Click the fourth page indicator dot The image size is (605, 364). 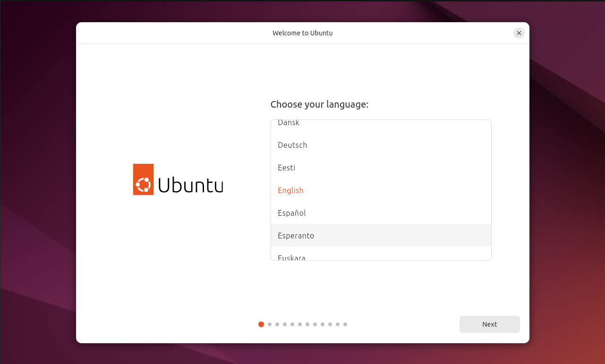(285, 324)
